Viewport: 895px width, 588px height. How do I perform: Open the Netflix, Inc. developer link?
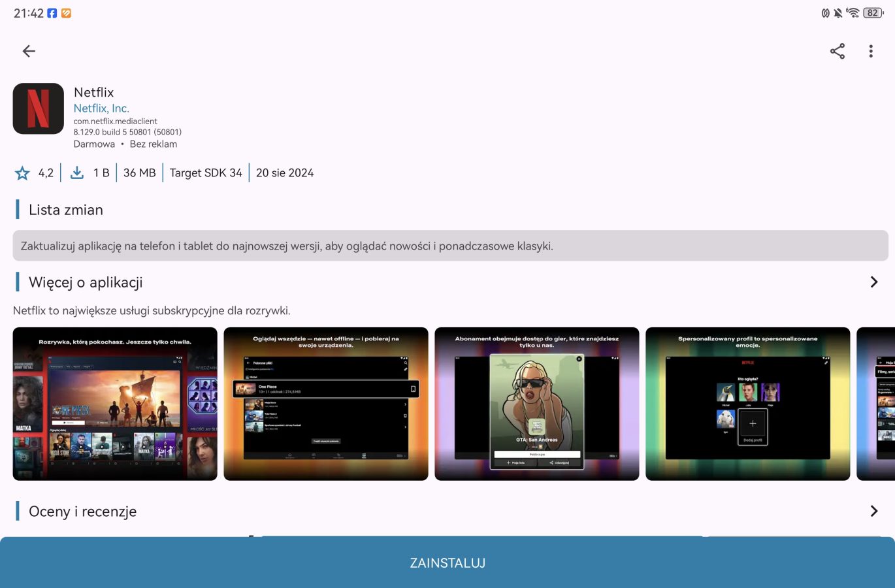(101, 108)
